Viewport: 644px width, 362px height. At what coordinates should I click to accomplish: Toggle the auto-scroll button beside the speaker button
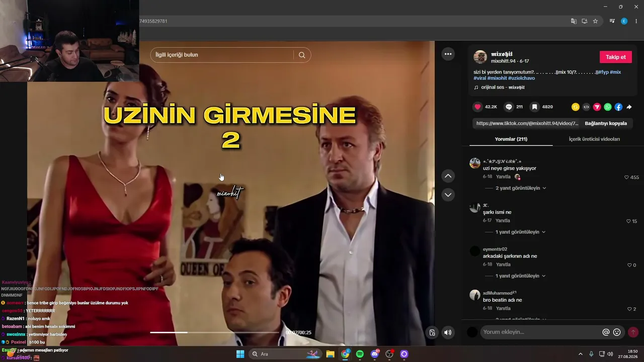(432, 332)
